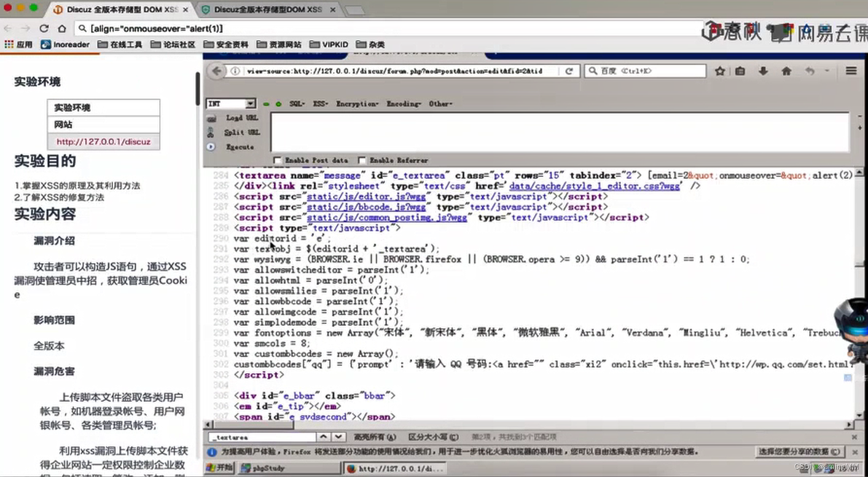Reload the view-source page in Firefox
Image resolution: width=868 pixels, height=477 pixels.
pos(569,71)
